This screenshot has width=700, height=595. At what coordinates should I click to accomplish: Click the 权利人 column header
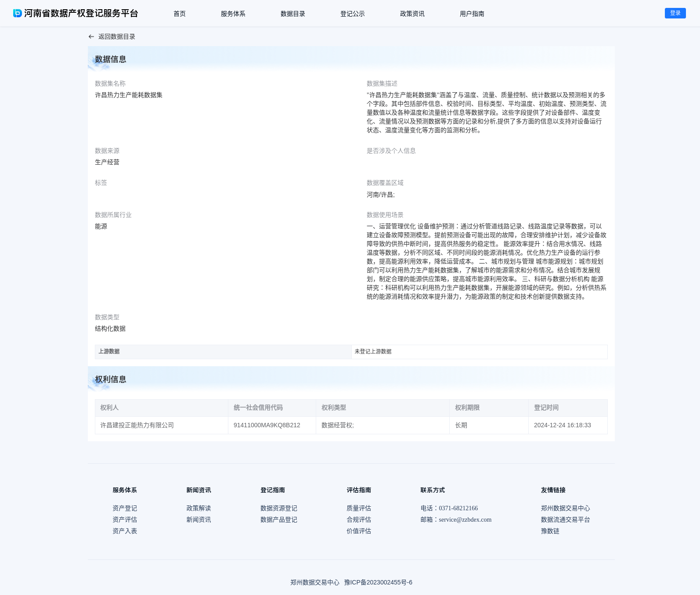(162, 407)
